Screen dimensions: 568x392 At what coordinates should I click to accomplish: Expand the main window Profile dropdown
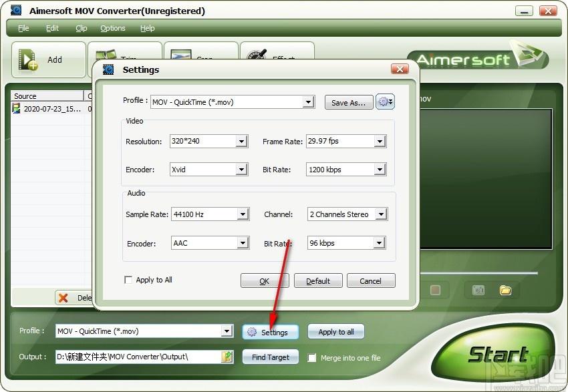(227, 331)
